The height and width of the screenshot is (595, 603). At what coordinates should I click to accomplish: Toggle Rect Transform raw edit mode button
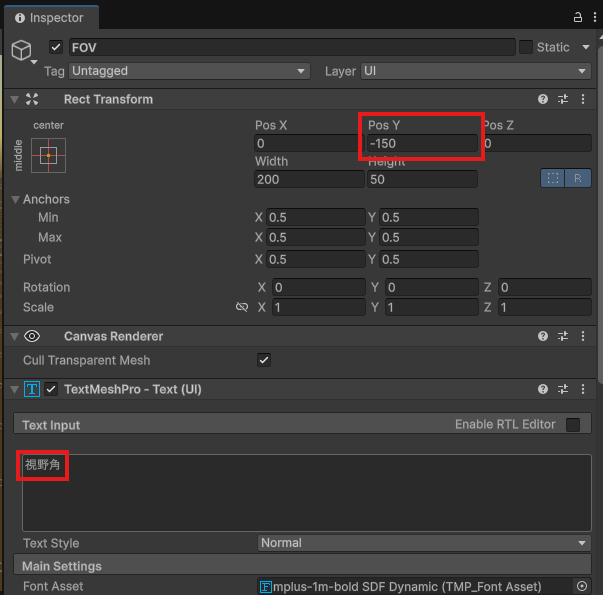tap(577, 178)
